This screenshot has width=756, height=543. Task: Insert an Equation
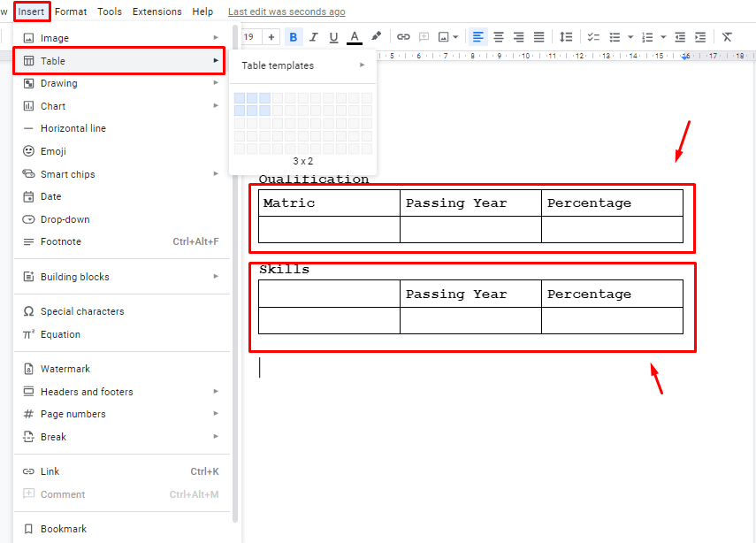tap(121, 334)
